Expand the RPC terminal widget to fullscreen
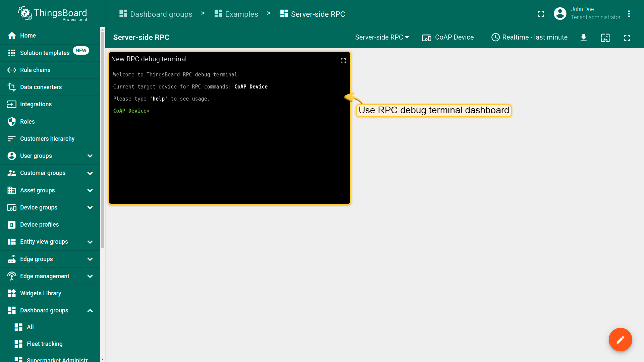The width and height of the screenshot is (644, 362). (x=343, y=61)
